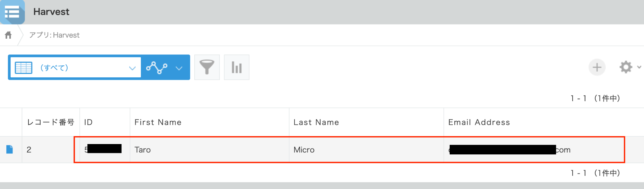The height and width of the screenshot is (189, 644).
Task: Select the Micro last name cell
Action: 304,150
